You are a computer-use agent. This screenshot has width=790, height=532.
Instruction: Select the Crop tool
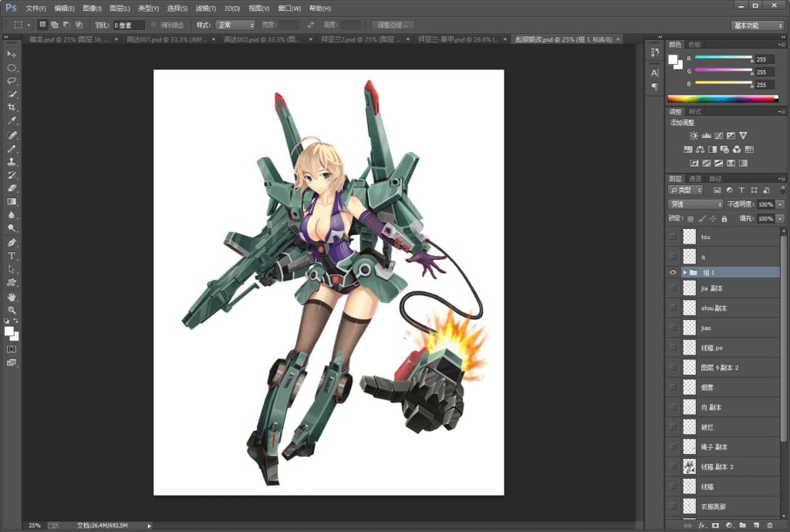point(11,107)
